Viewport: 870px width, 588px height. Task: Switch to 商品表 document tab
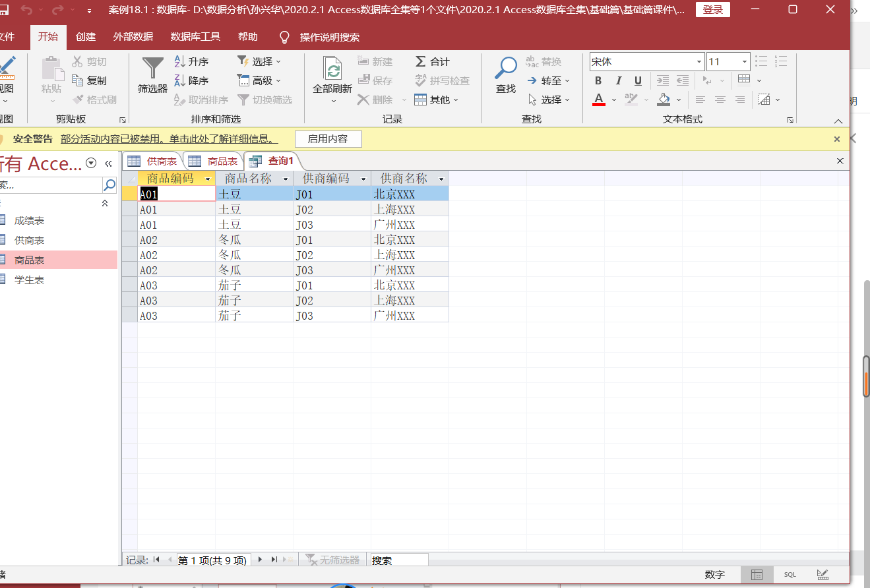point(213,161)
